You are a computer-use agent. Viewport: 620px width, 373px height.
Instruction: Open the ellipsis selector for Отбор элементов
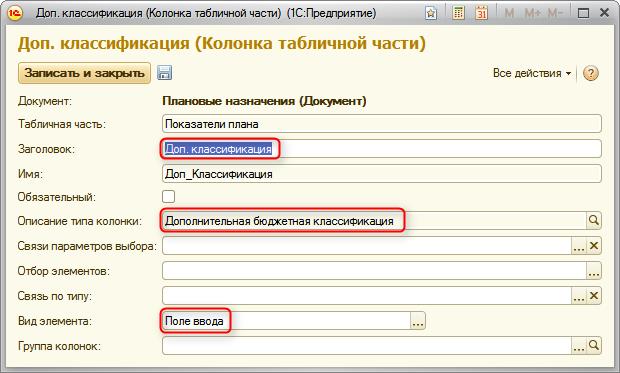click(594, 271)
